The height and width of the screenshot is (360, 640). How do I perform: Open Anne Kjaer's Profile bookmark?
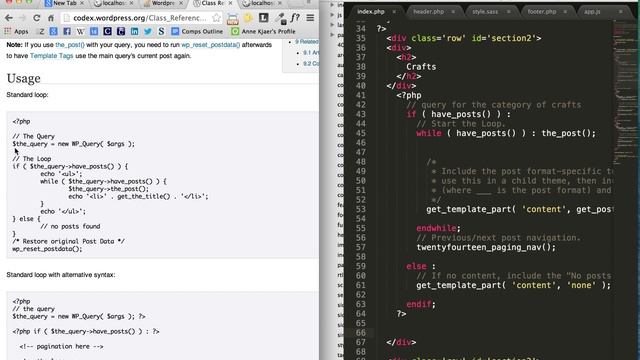coord(263,31)
